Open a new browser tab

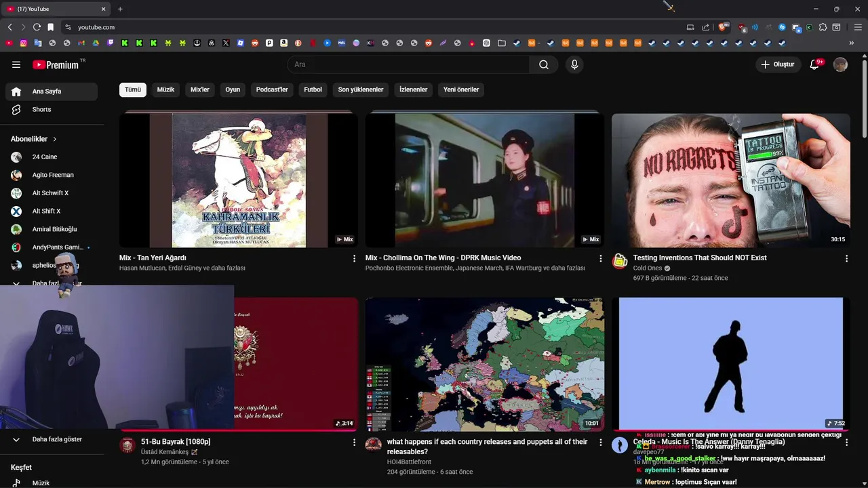pos(120,9)
